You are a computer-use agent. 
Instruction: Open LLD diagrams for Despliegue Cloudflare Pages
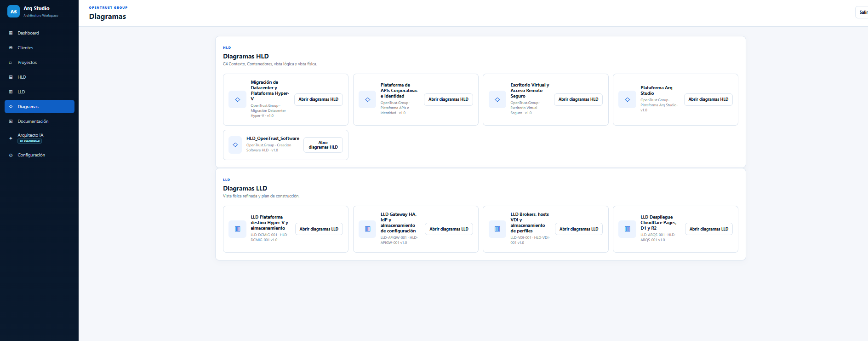[709, 229]
